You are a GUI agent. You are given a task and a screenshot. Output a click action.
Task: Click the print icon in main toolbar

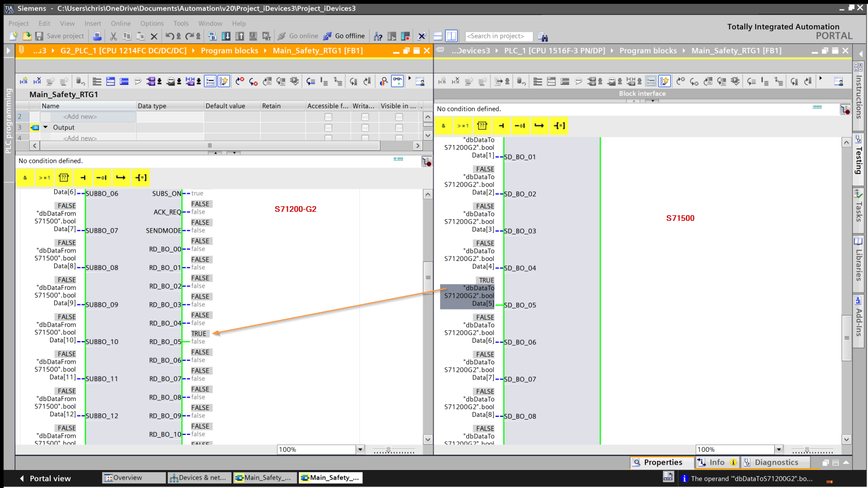[x=97, y=36]
